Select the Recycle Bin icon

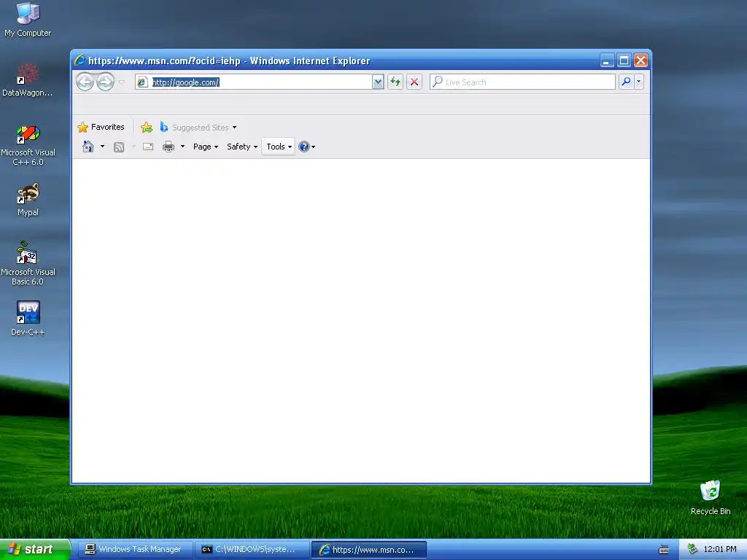(711, 498)
